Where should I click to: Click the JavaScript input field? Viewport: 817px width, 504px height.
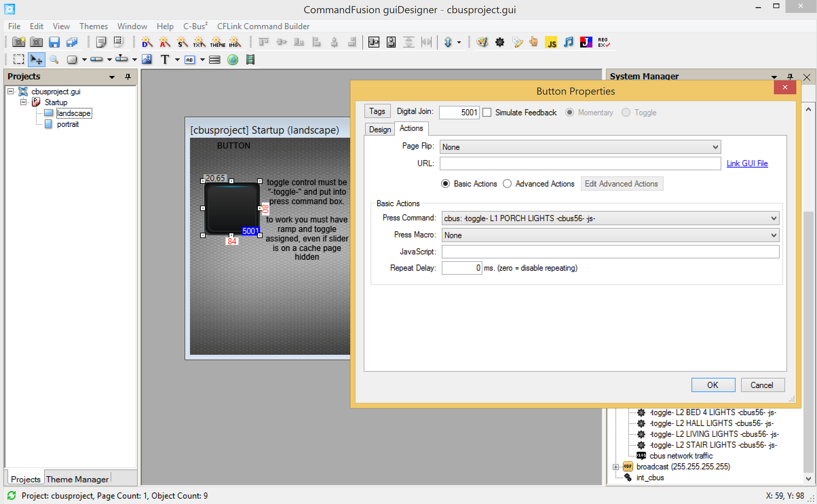610,252
